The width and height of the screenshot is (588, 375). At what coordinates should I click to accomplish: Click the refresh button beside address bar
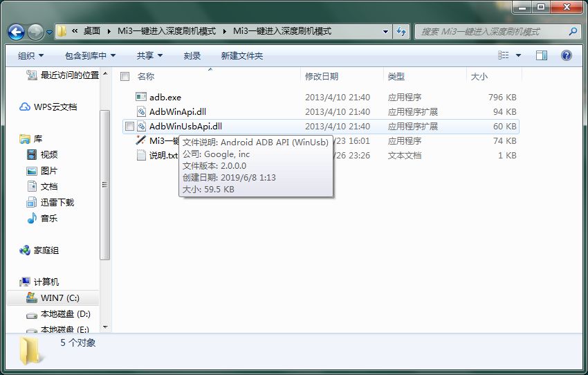click(401, 32)
